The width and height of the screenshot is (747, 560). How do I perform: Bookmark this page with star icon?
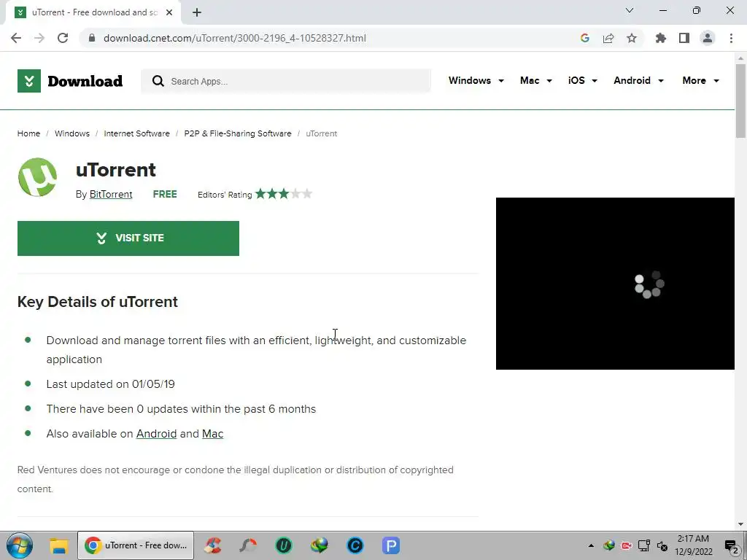(x=632, y=38)
